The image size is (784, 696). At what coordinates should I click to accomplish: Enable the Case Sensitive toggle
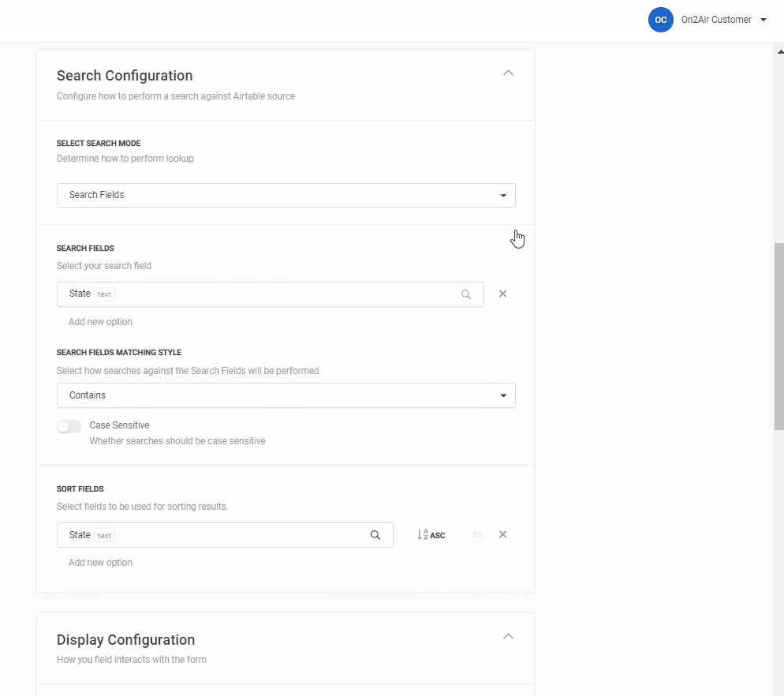(x=69, y=426)
